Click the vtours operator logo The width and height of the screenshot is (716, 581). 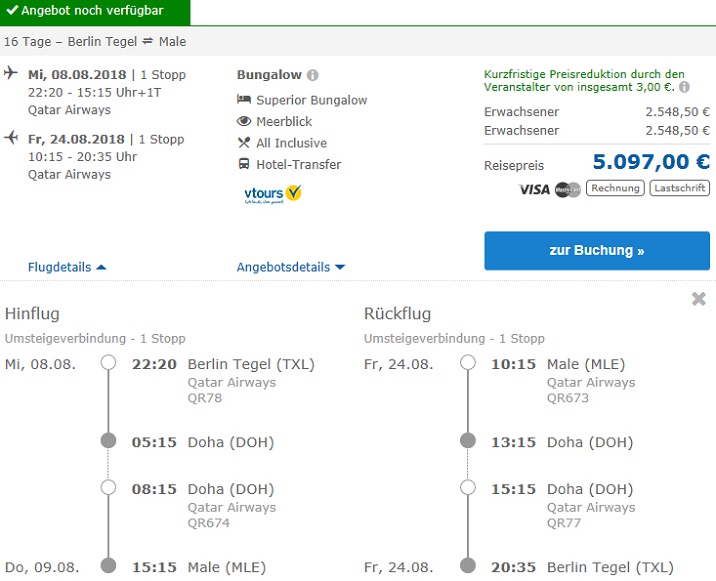[x=273, y=193]
